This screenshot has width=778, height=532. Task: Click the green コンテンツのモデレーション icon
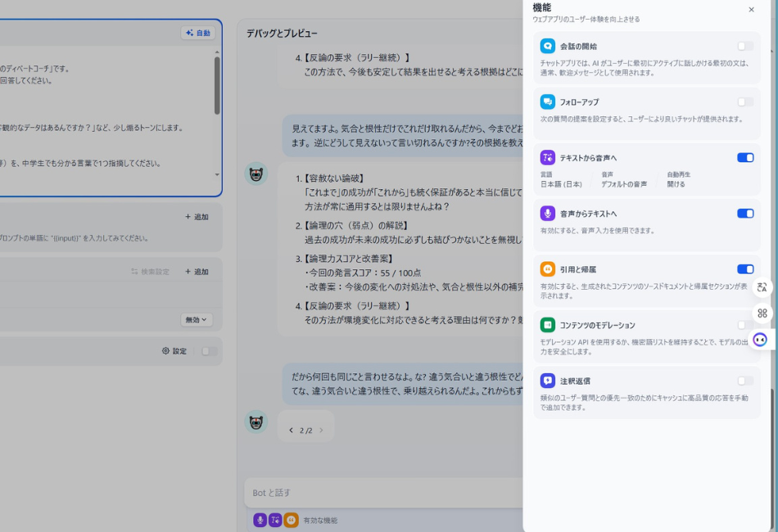click(x=547, y=325)
